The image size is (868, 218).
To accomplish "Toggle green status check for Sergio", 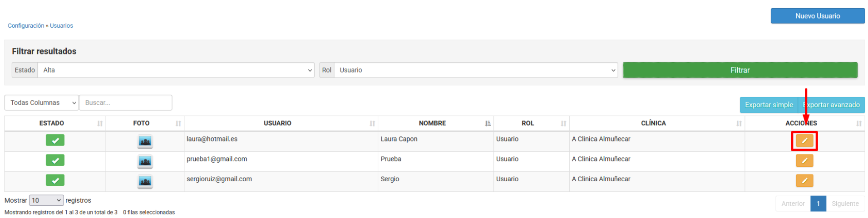I will tap(55, 180).
